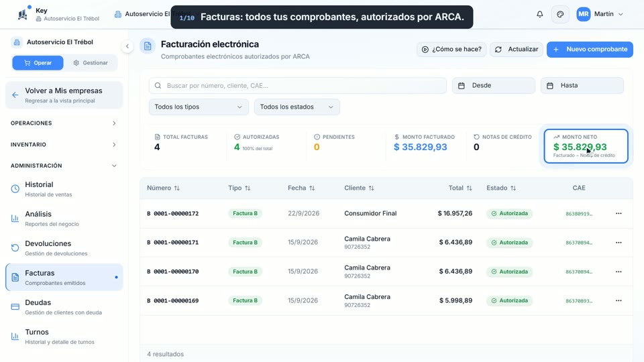Open the notifications bell

[539, 14]
